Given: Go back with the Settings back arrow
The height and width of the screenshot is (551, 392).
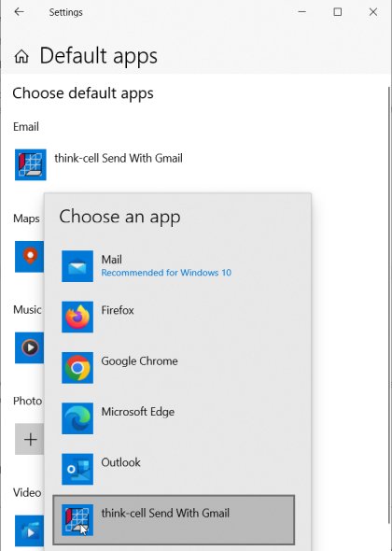Looking at the screenshot, I should (x=19, y=12).
